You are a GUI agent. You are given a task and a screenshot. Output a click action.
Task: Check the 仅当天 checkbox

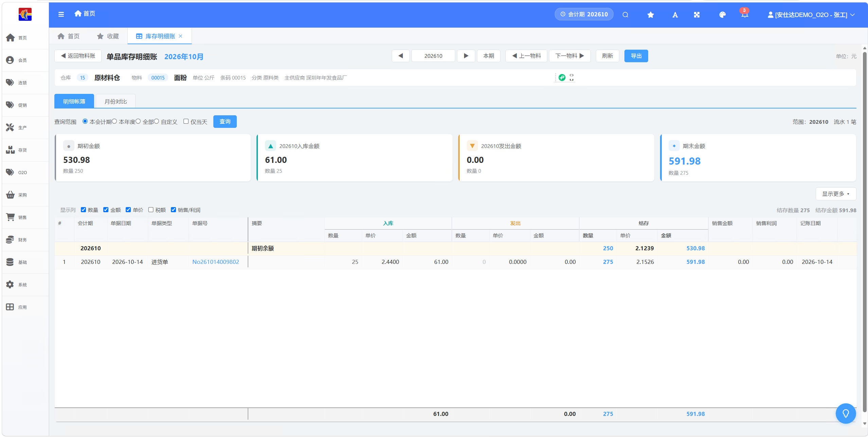[x=186, y=121]
